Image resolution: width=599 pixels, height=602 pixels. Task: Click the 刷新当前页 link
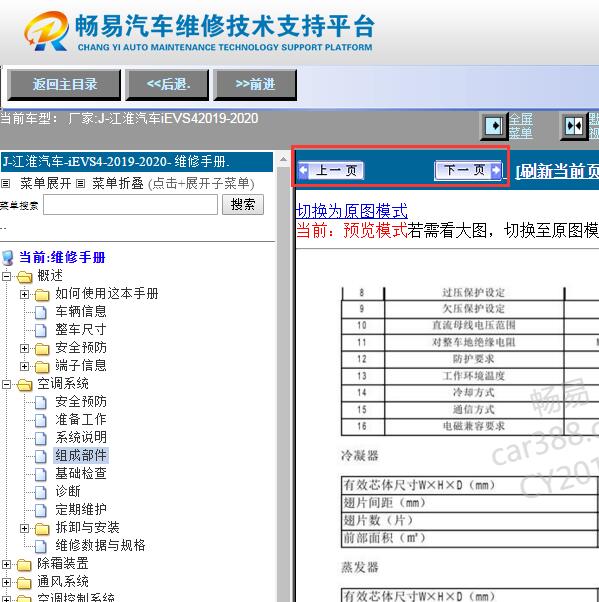point(557,171)
